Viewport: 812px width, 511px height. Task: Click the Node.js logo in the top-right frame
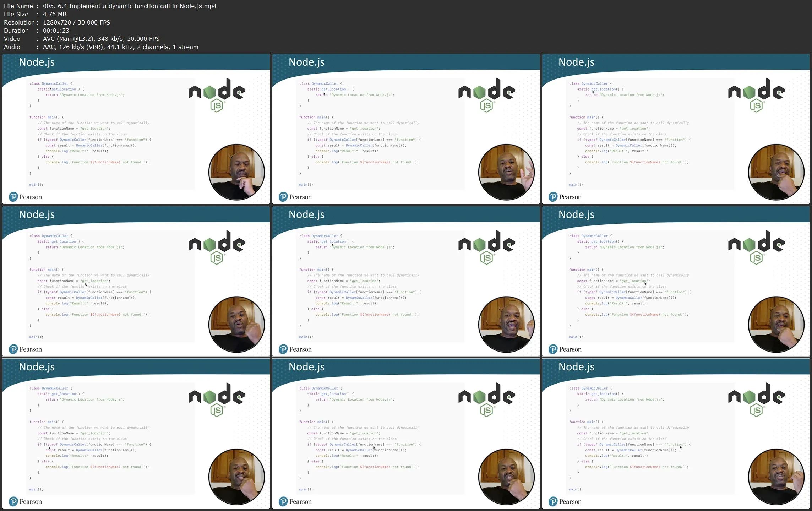pyautogui.click(x=757, y=95)
